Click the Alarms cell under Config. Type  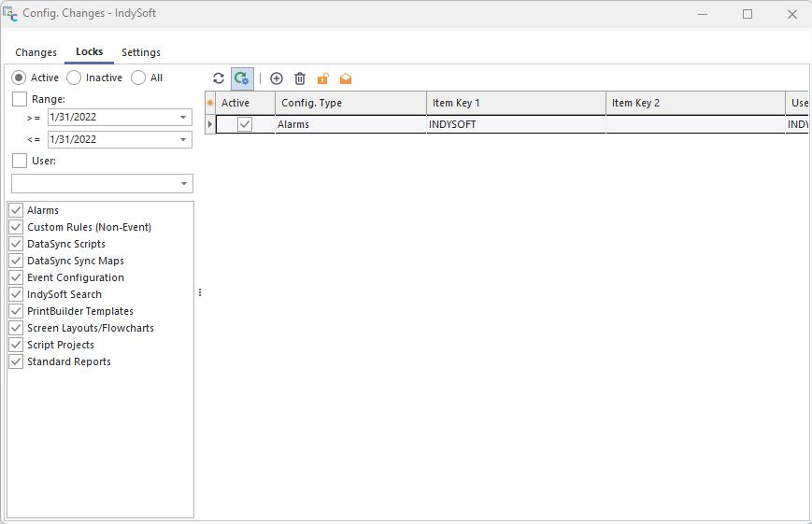coord(350,124)
